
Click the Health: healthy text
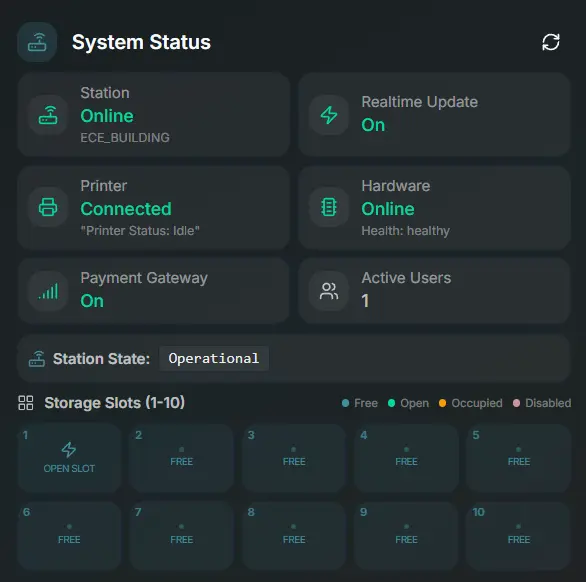pos(405,231)
